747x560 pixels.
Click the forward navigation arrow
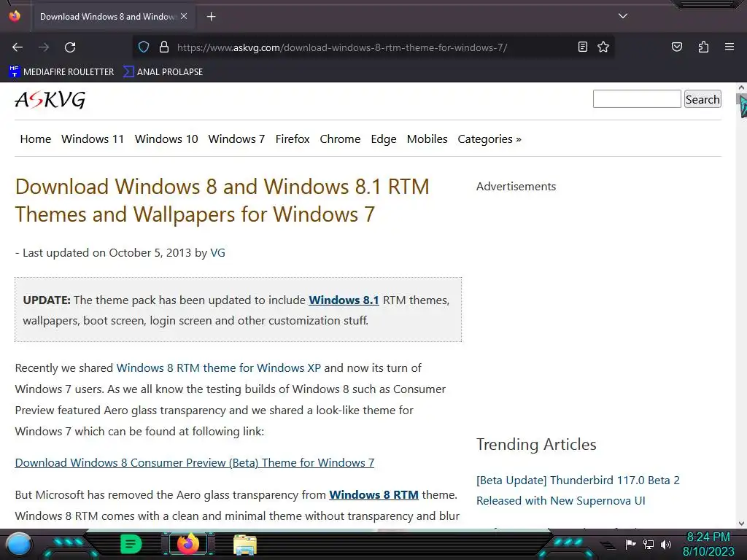click(44, 47)
